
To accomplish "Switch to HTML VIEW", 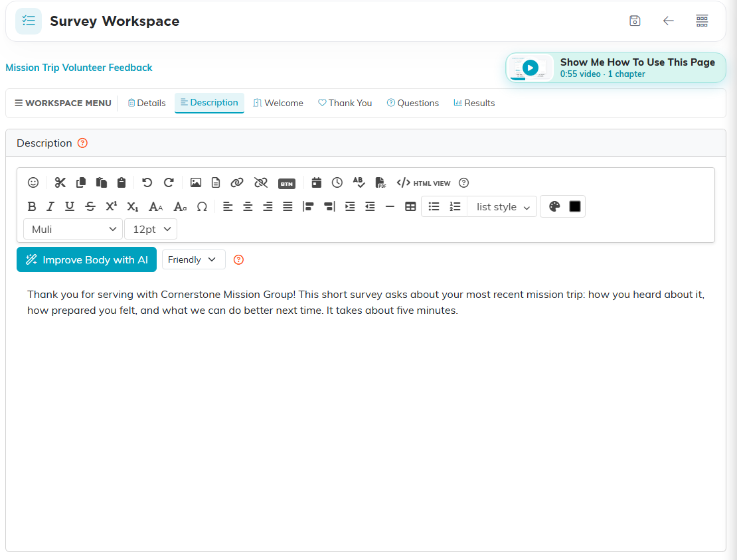I will click(x=424, y=183).
